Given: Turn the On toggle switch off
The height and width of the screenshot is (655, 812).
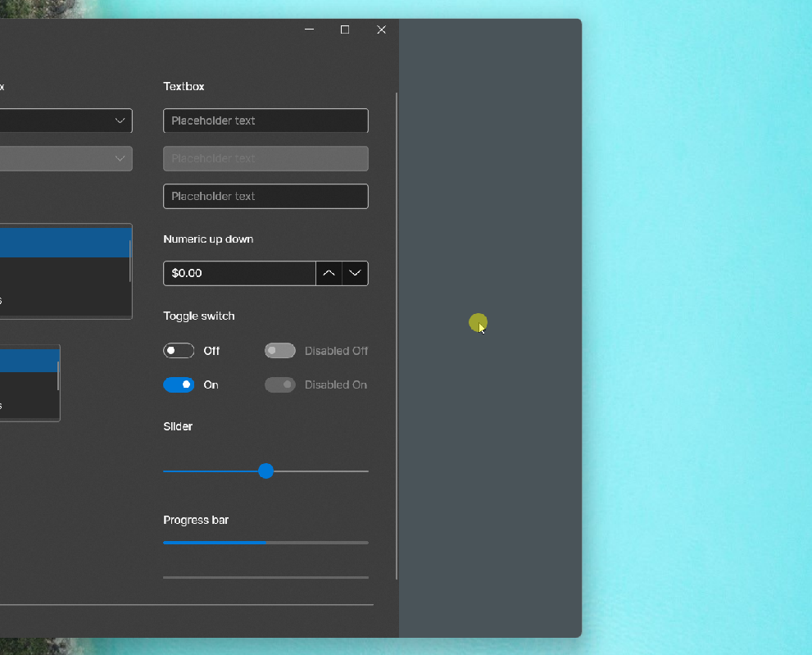Looking at the screenshot, I should (x=179, y=384).
